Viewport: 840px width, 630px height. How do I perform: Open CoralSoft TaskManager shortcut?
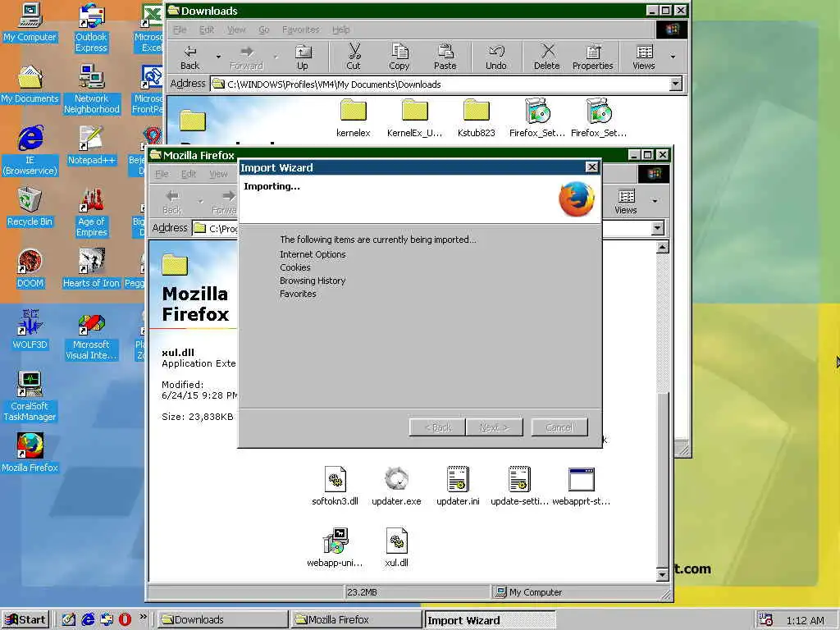(x=30, y=397)
